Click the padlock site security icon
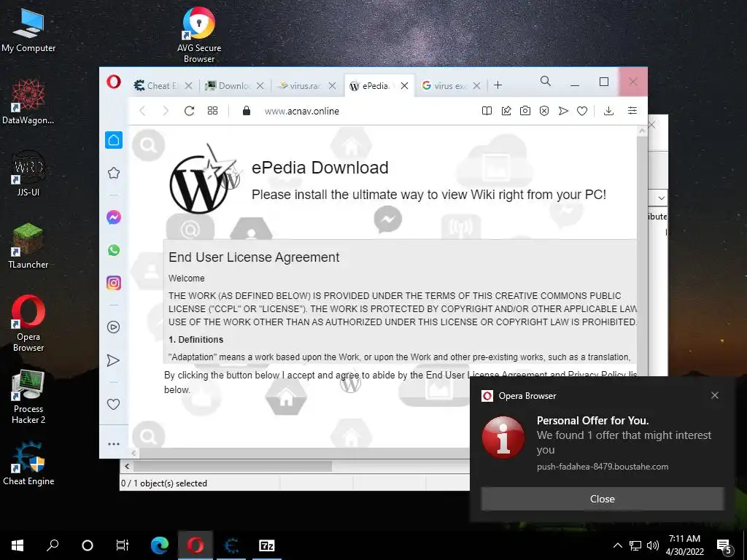This screenshot has height=560, width=747. (x=247, y=111)
